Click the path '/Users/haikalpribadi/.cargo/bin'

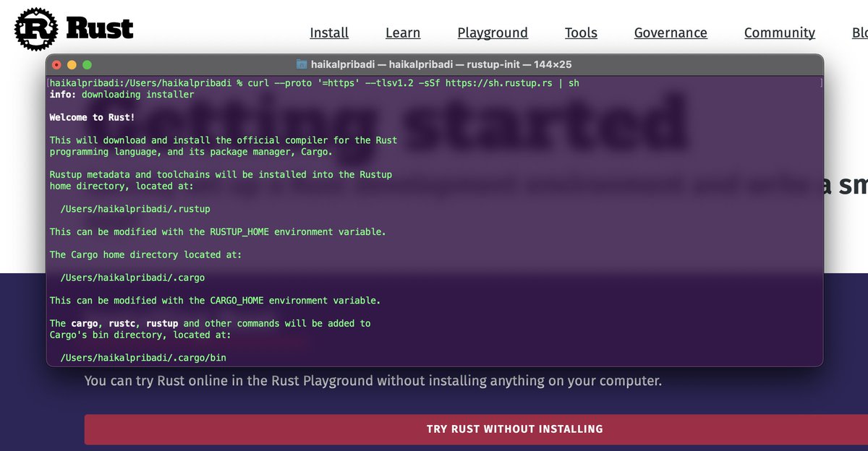[143, 358]
